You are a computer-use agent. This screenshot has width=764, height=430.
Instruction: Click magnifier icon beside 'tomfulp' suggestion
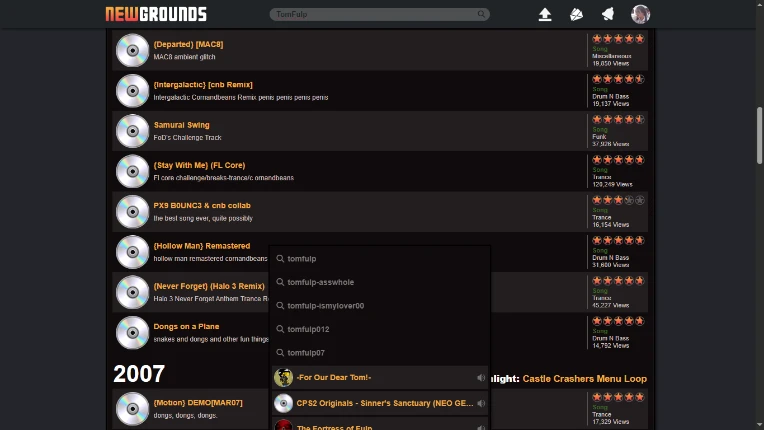[280, 259]
